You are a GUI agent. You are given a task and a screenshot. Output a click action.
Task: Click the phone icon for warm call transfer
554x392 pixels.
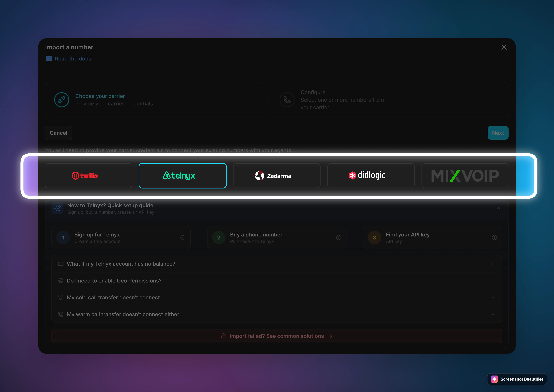point(61,314)
